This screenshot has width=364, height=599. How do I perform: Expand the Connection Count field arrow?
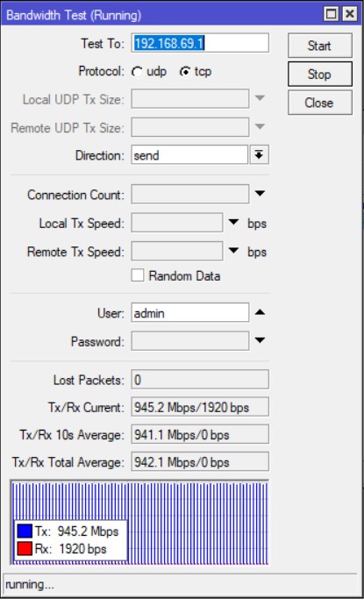pos(260,194)
